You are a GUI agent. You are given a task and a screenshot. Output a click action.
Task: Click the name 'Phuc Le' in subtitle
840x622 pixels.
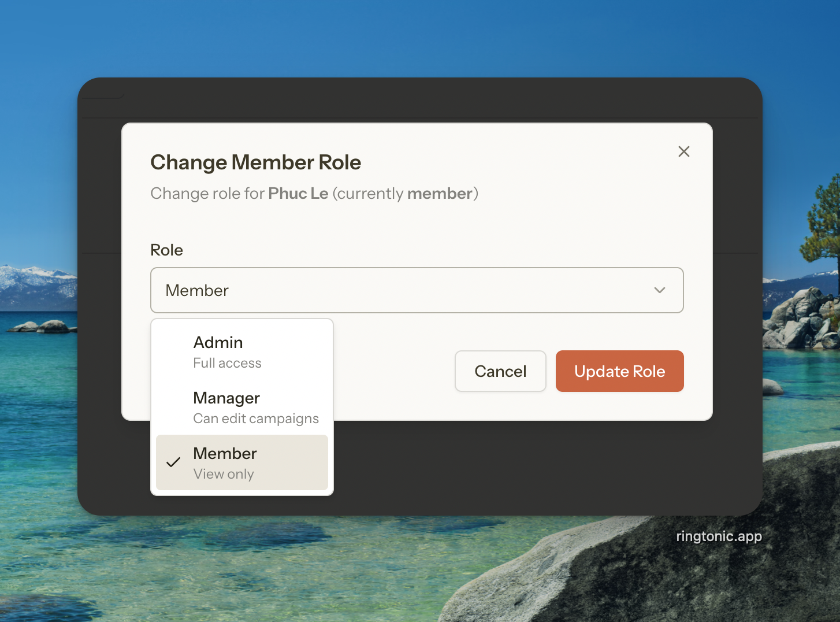click(298, 194)
